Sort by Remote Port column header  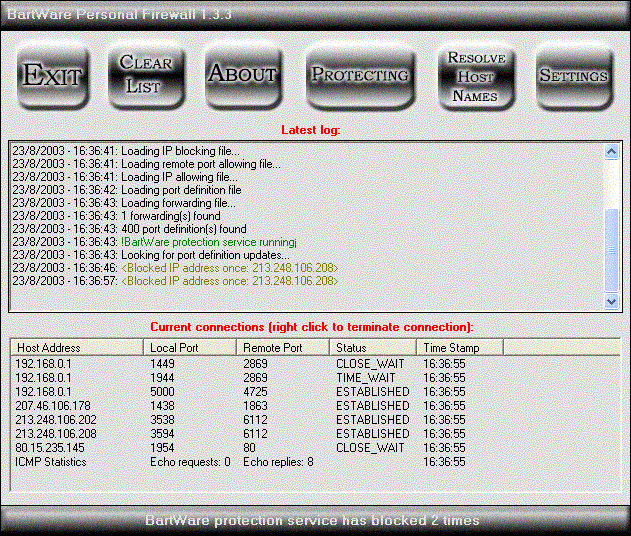283,348
